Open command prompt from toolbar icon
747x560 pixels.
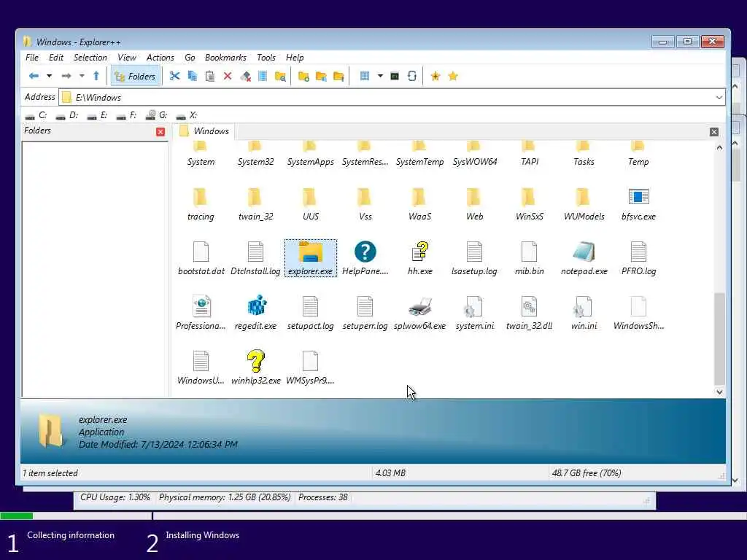click(x=395, y=76)
